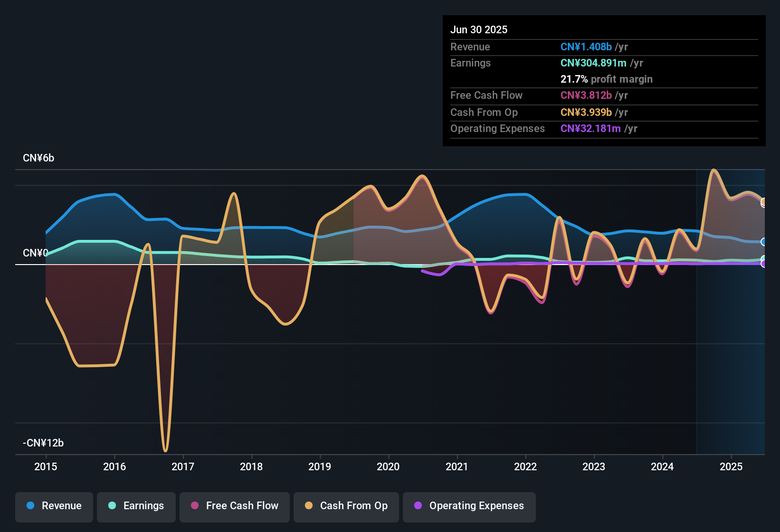Click the orange Cash From Op legend dot

(308, 506)
